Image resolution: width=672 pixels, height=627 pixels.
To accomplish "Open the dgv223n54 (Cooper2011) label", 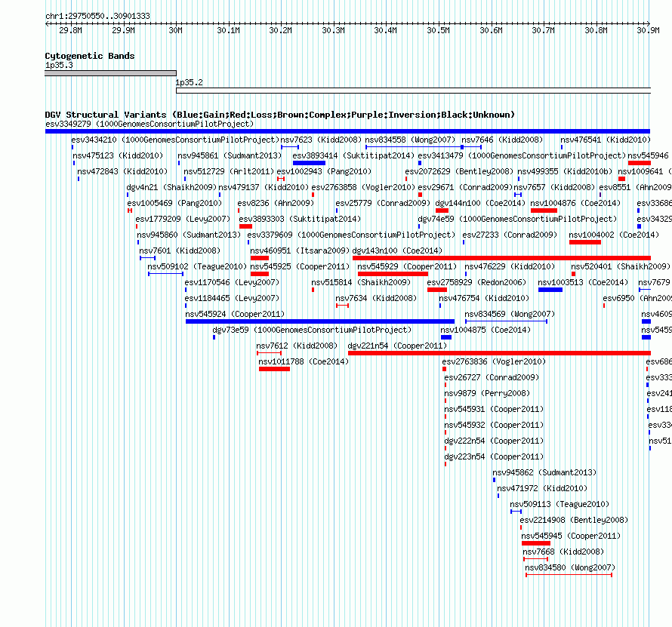I will [494, 456].
